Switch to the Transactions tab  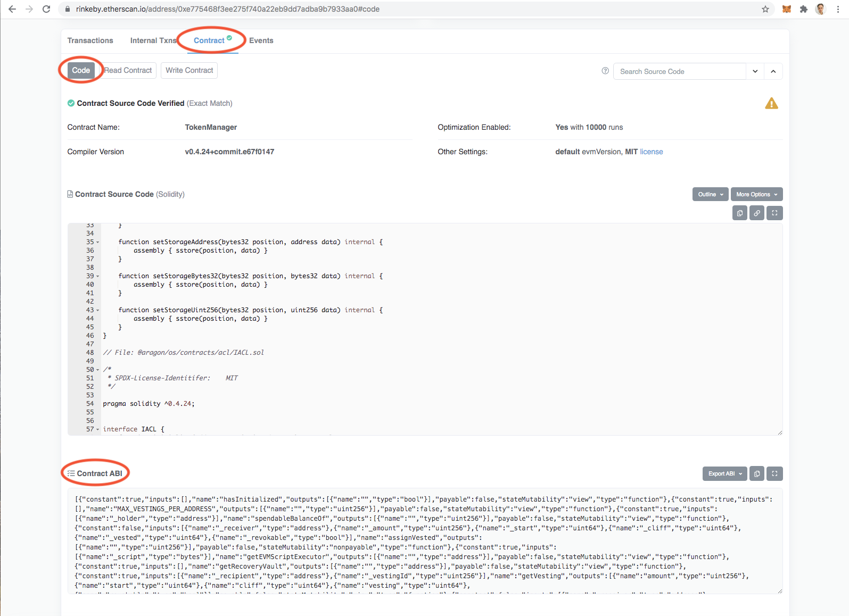tap(90, 40)
